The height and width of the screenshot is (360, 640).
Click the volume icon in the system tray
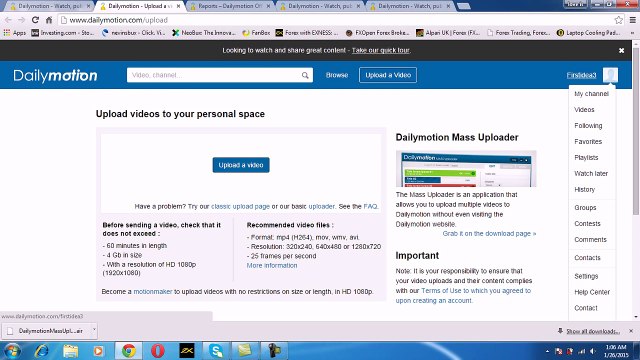[x=593, y=351]
